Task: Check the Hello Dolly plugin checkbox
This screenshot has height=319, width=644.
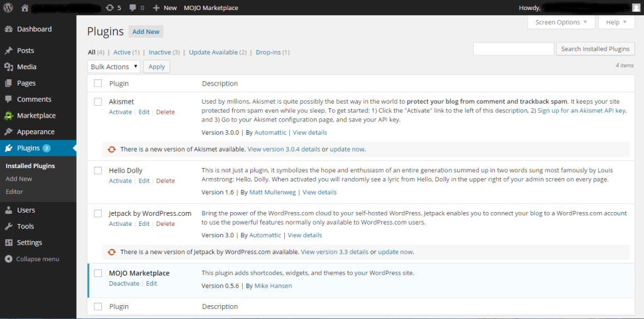Action: pyautogui.click(x=97, y=170)
